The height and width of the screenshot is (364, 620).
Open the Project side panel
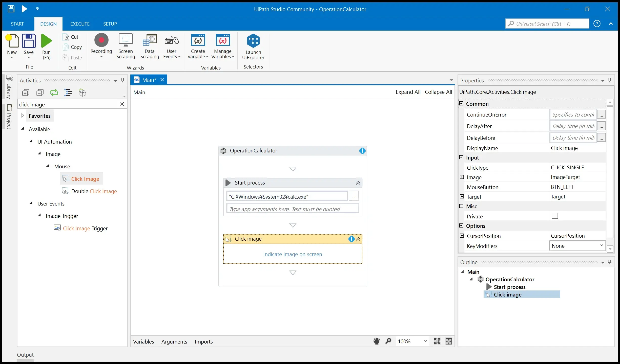tap(9, 117)
